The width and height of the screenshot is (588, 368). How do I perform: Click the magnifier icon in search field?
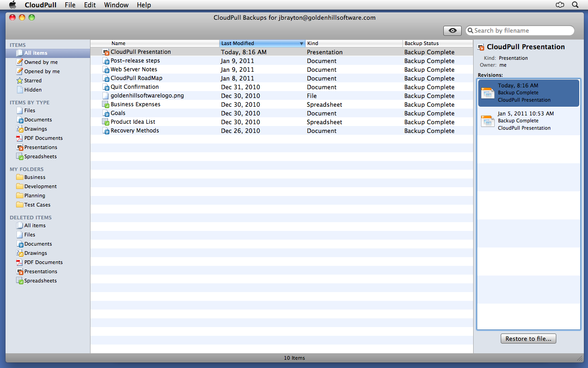point(470,31)
